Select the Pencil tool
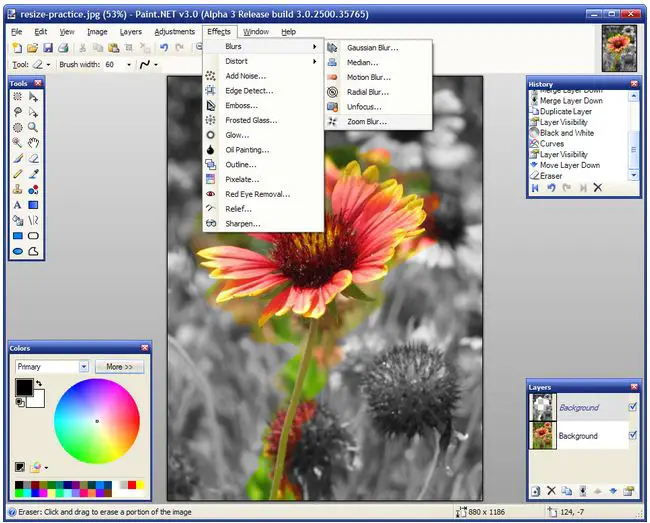Image resolution: width=650 pixels, height=523 pixels. click(17, 174)
